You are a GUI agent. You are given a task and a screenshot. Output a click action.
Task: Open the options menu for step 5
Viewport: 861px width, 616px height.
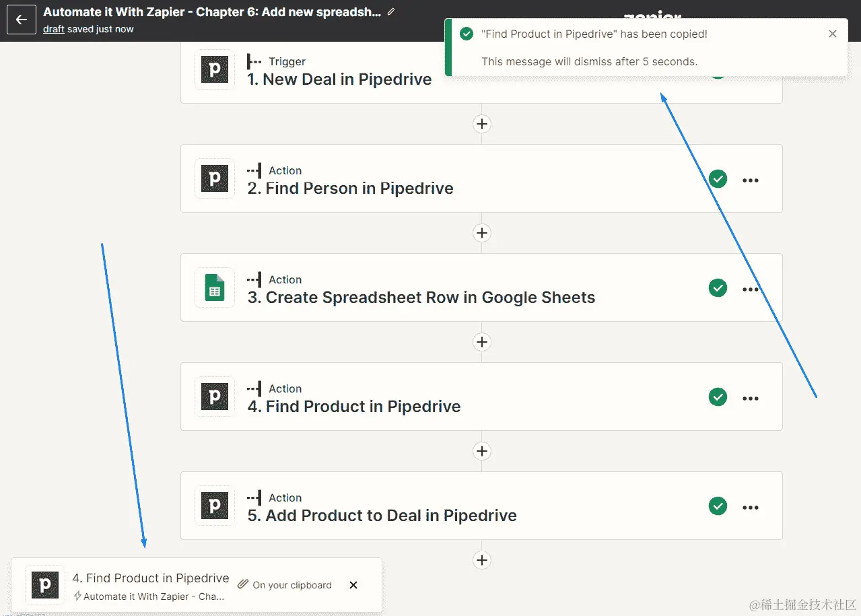[750, 507]
